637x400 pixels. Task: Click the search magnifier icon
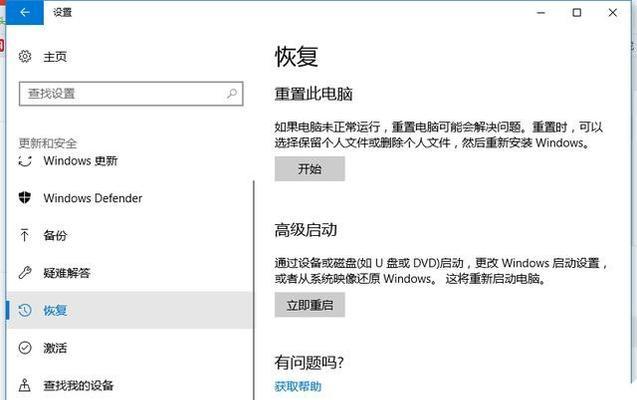pos(232,94)
